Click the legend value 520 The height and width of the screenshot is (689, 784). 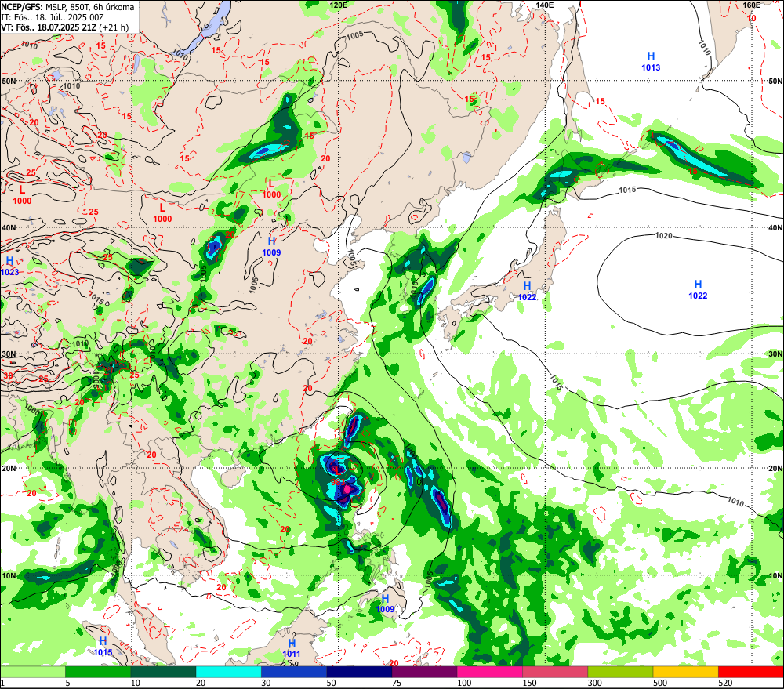tap(725, 683)
